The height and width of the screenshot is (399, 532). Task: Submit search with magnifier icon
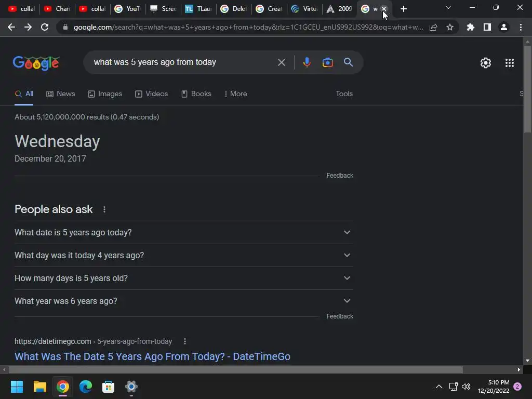coord(348,62)
